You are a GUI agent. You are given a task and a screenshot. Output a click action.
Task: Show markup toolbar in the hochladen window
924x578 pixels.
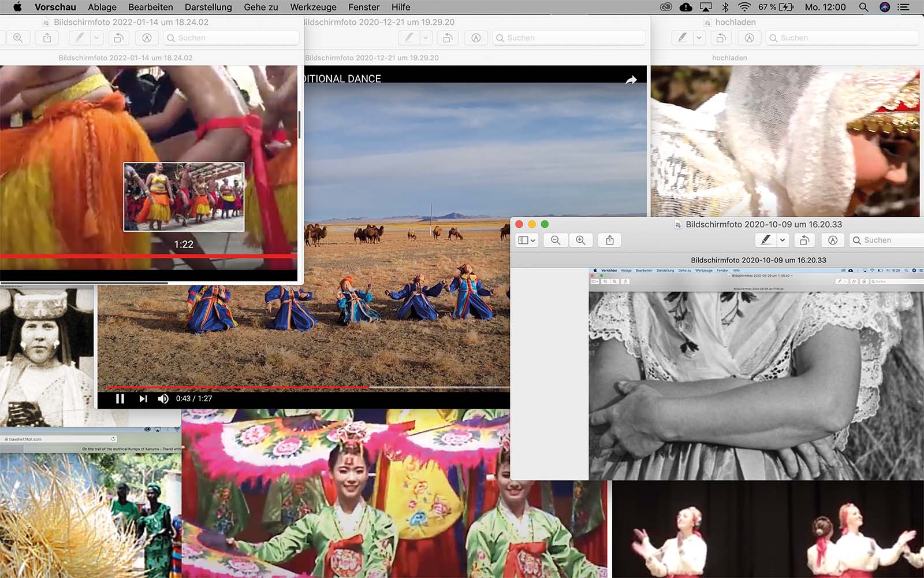click(749, 38)
